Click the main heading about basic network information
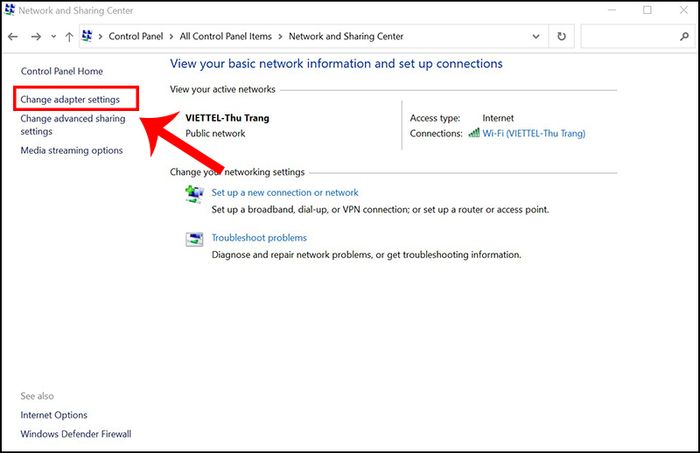Image resolution: width=700 pixels, height=453 pixels. [336, 64]
